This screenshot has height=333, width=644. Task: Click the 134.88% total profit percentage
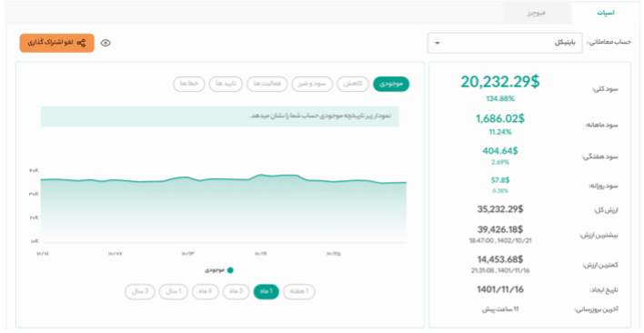coord(500,99)
